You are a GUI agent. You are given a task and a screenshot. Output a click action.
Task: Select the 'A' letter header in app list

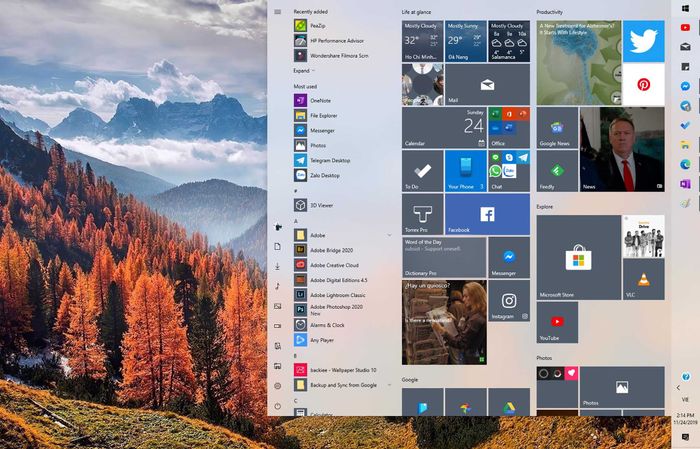click(x=296, y=221)
